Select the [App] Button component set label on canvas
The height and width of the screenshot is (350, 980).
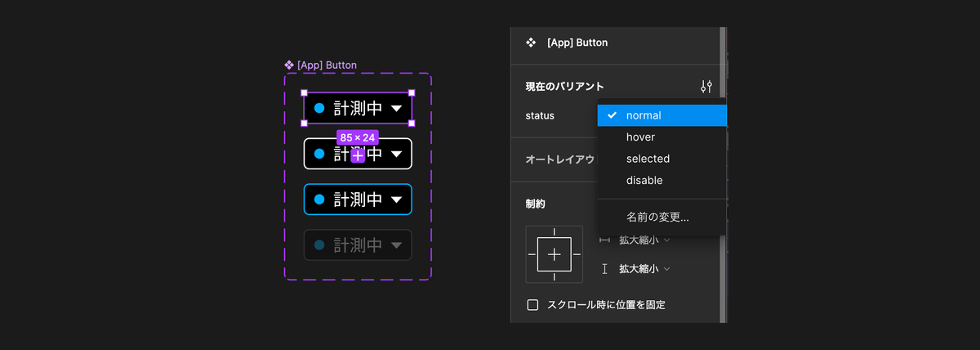click(320, 65)
